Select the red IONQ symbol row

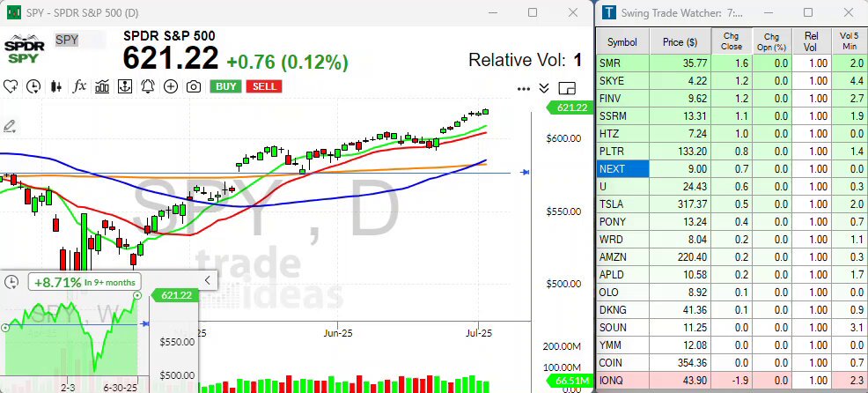[x=622, y=381]
